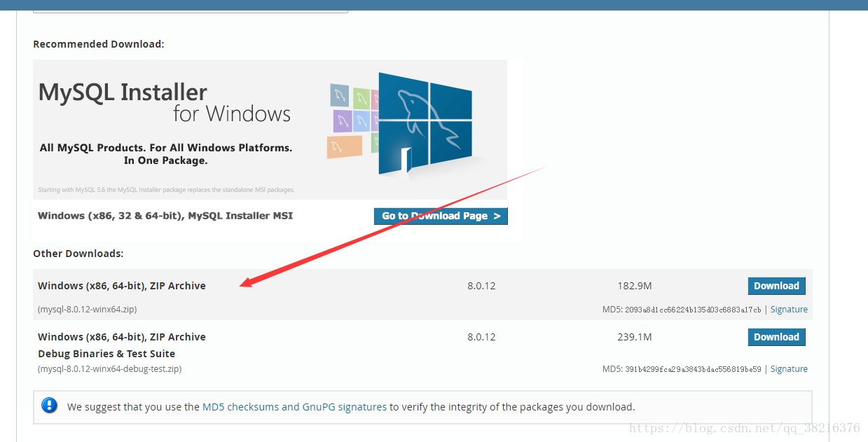Click the Go to Download Page button
868x442 pixels.
pyautogui.click(x=441, y=216)
